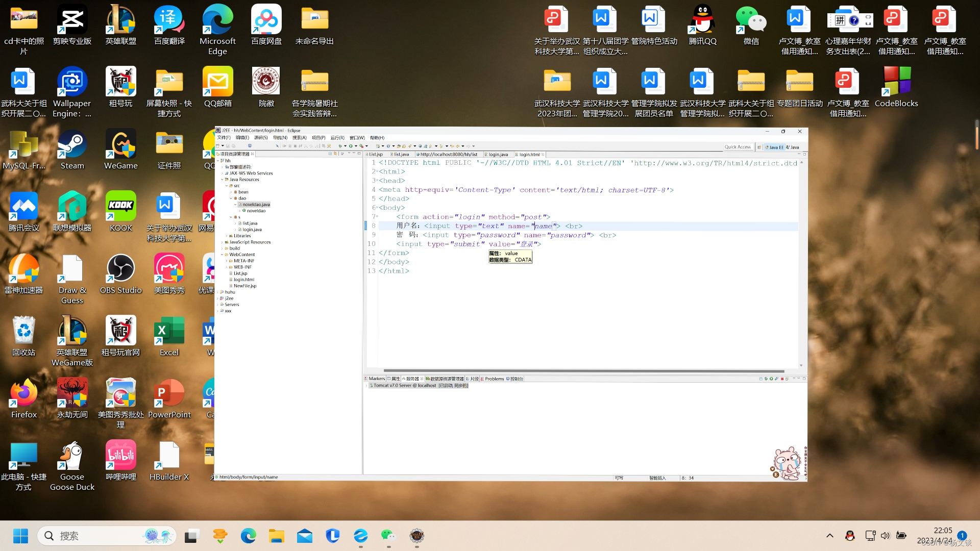980x551 pixels.
Task: Expand the bean package node
Action: point(231,192)
